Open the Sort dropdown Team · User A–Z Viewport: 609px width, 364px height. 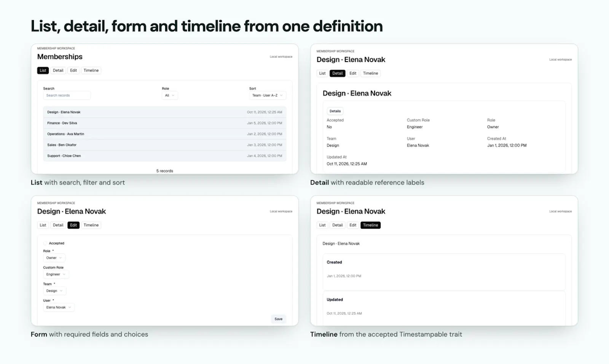pos(268,95)
